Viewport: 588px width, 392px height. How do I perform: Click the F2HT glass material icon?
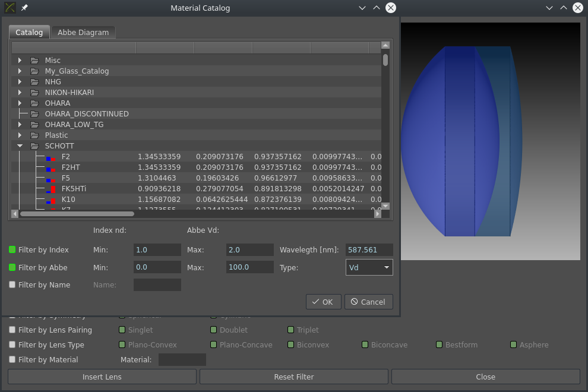point(50,169)
